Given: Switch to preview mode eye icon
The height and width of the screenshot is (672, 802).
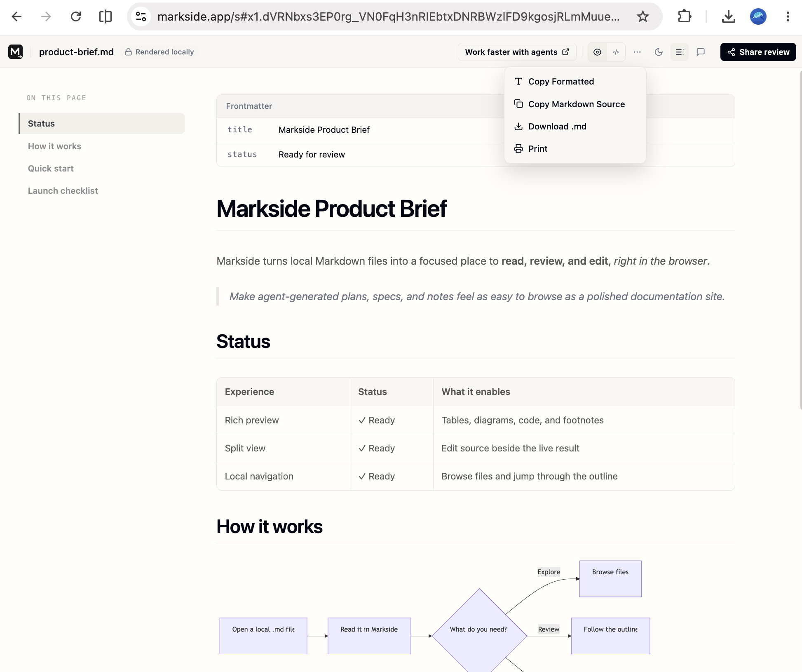Looking at the screenshot, I should (x=597, y=52).
